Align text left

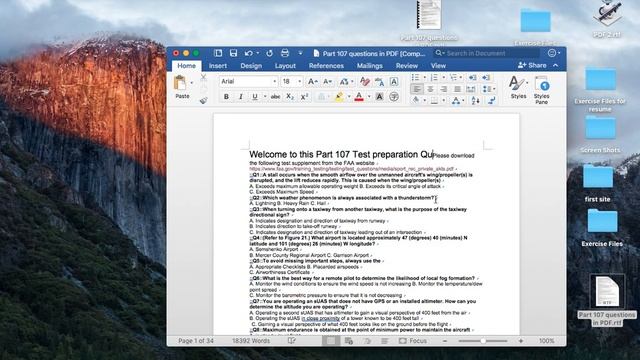(416, 89)
